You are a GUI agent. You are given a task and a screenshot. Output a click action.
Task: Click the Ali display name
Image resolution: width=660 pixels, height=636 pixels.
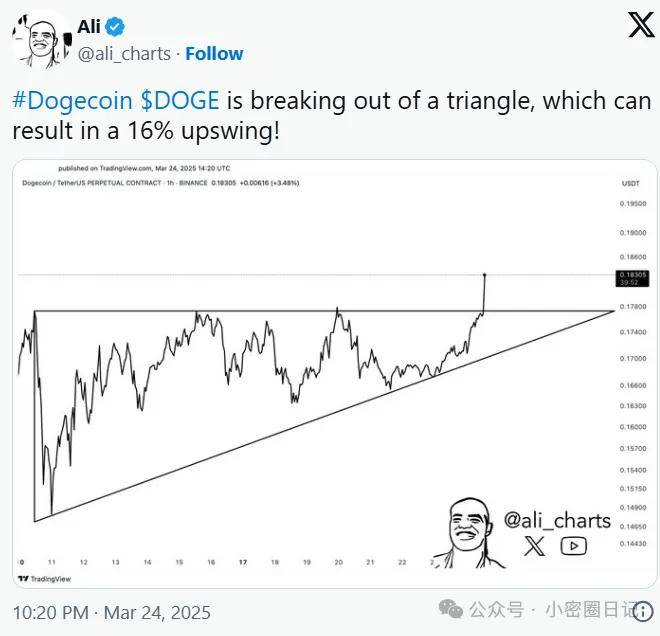tap(89, 27)
